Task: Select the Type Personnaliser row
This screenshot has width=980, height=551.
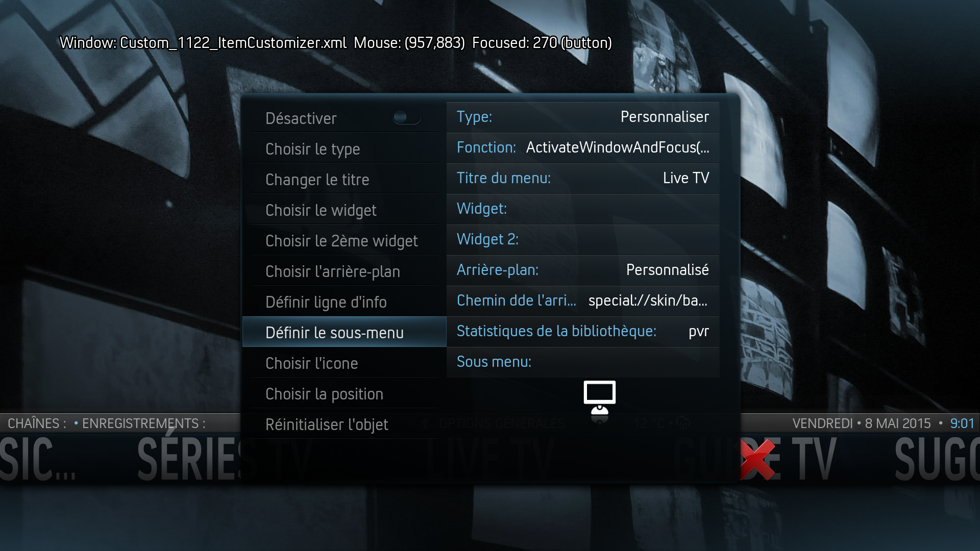Action: [582, 117]
